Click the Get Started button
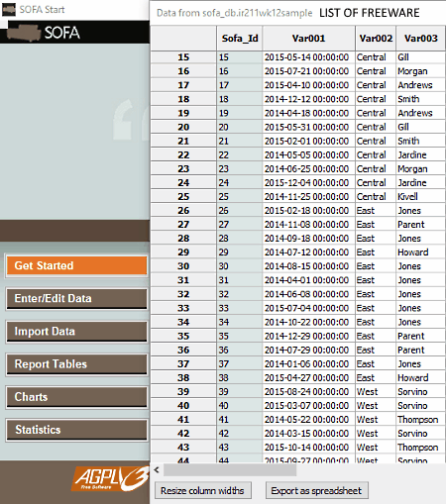This screenshot has height=504, width=446. (76, 265)
